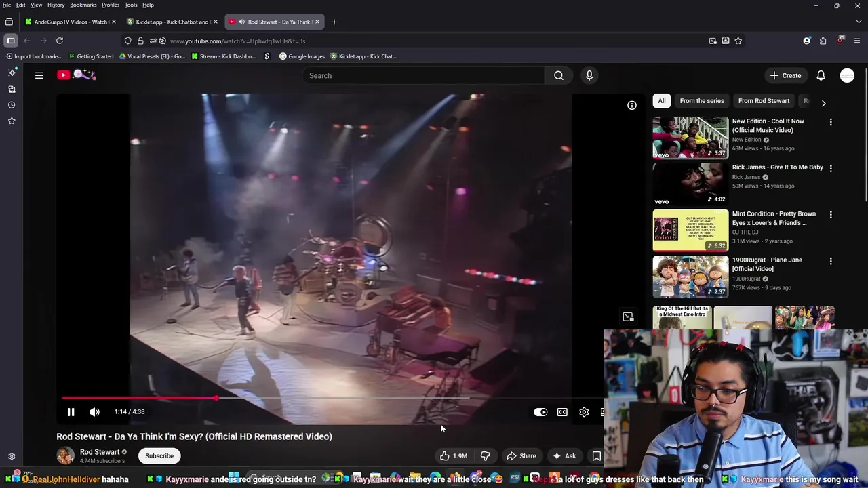
Task: Open sidebar bookmarks star icon
Action: point(12,121)
